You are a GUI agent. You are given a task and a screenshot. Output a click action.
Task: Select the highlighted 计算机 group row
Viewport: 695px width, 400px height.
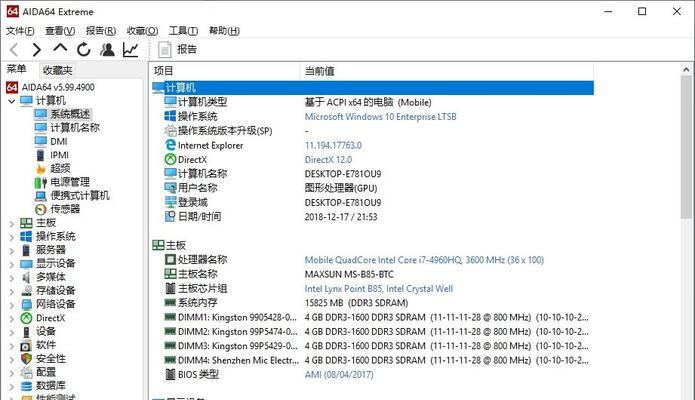coord(372,88)
